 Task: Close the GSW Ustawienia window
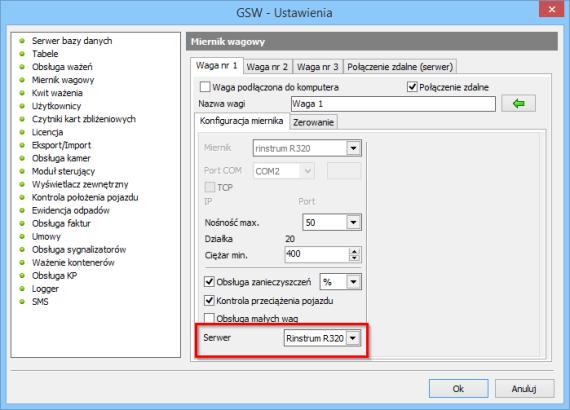click(x=552, y=9)
